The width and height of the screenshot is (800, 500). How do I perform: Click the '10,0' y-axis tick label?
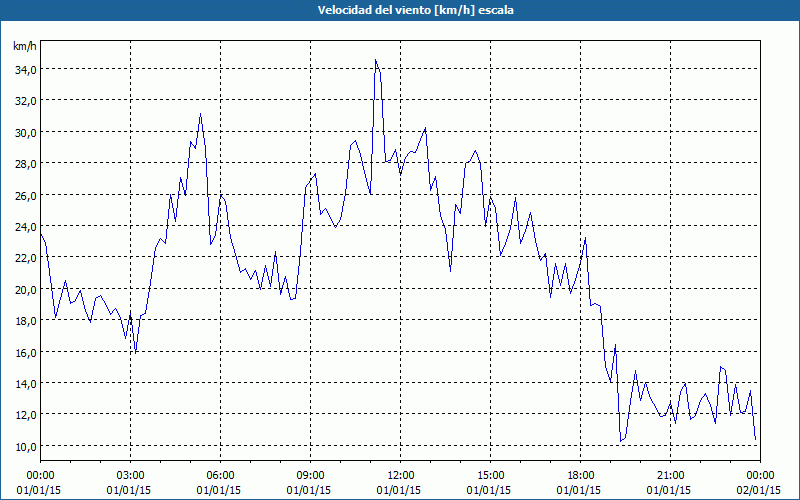25,446
